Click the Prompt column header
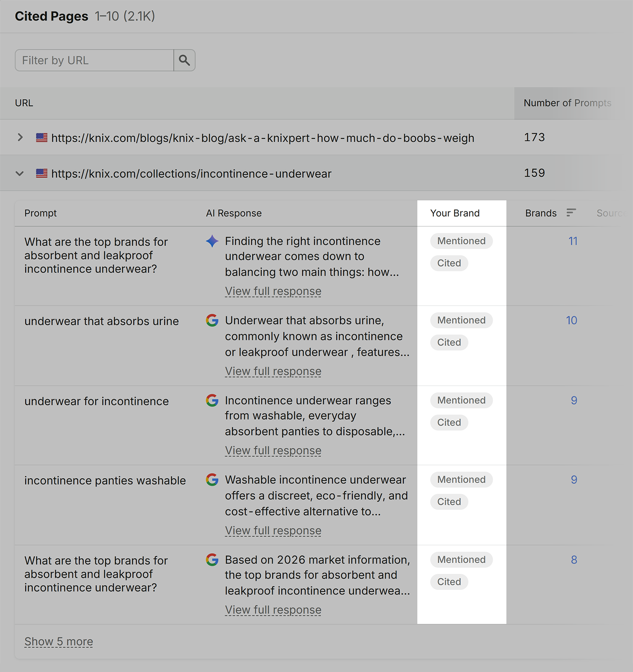This screenshot has height=672, width=633. click(41, 213)
